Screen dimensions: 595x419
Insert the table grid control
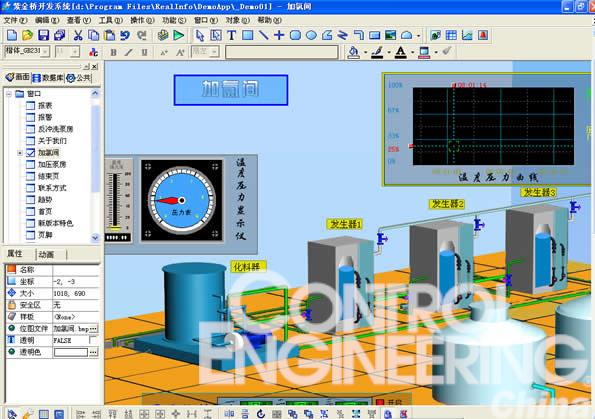451,35
